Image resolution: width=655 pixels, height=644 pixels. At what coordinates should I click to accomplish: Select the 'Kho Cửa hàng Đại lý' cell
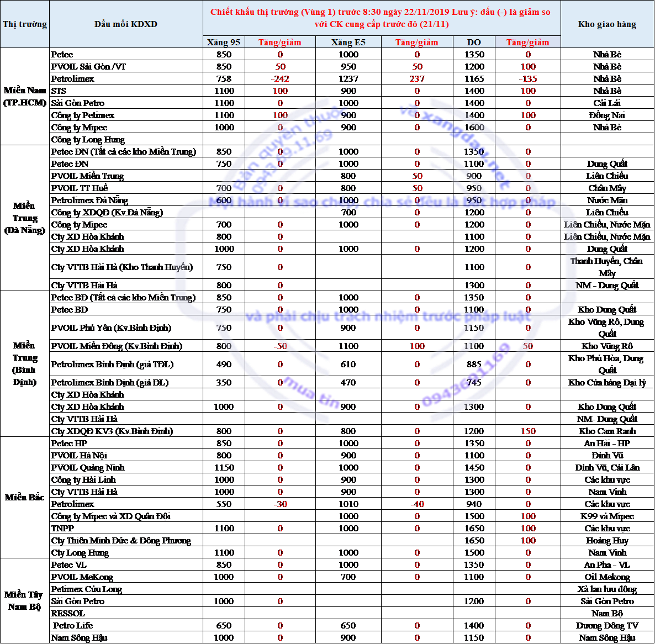tap(607, 383)
